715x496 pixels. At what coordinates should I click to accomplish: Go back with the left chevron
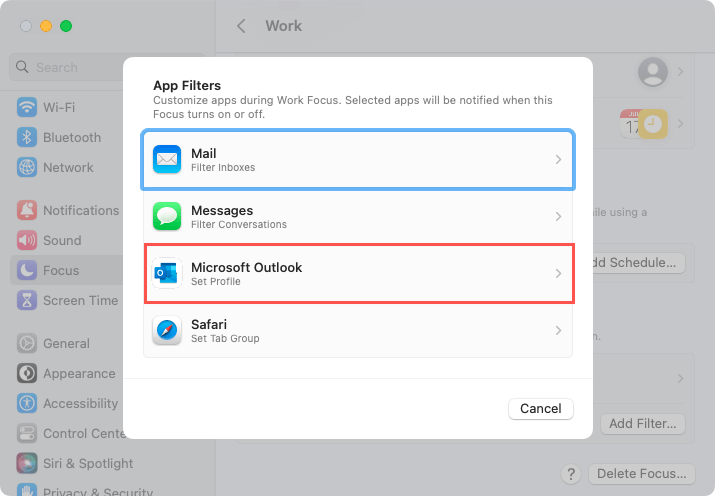pos(241,26)
